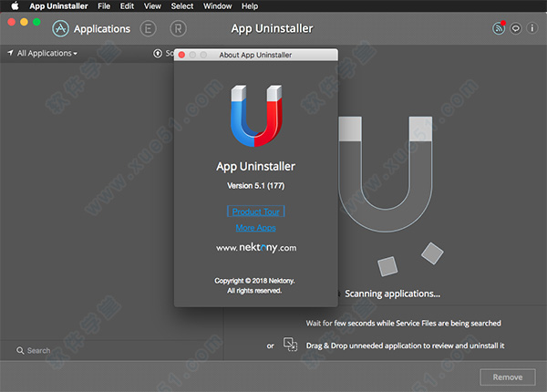Click into the Search field
Viewport: 547px width, 392px height.
[111, 350]
